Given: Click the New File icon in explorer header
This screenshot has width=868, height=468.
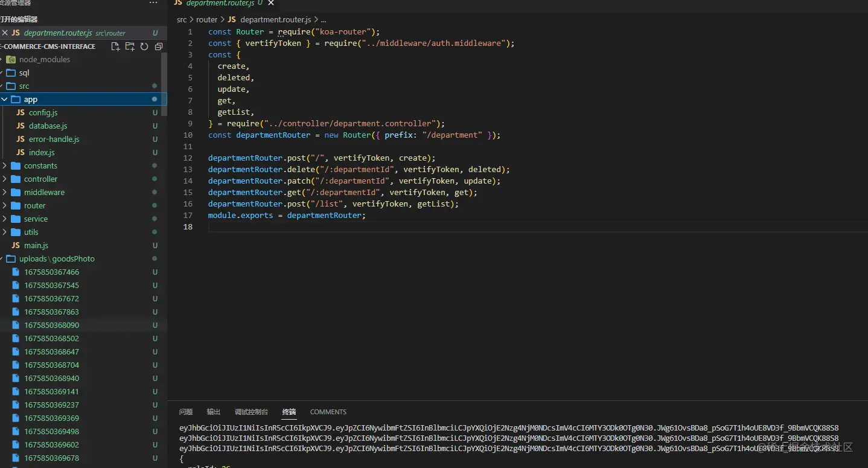Looking at the screenshot, I should (115, 46).
